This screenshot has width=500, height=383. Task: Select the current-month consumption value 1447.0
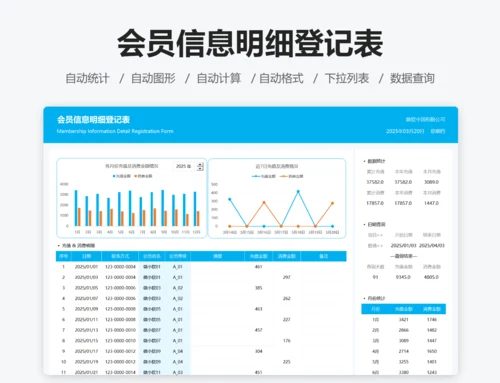432,203
